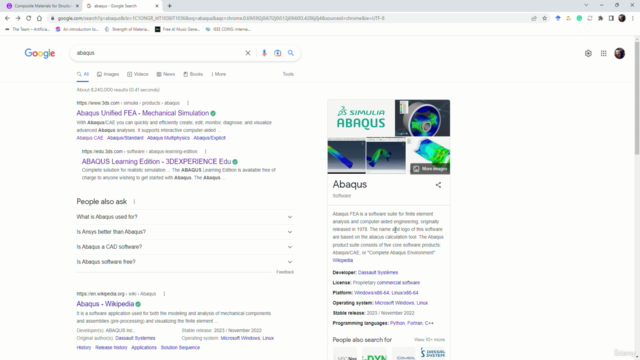Open the Abaqus - Wikipedia result

point(105,304)
